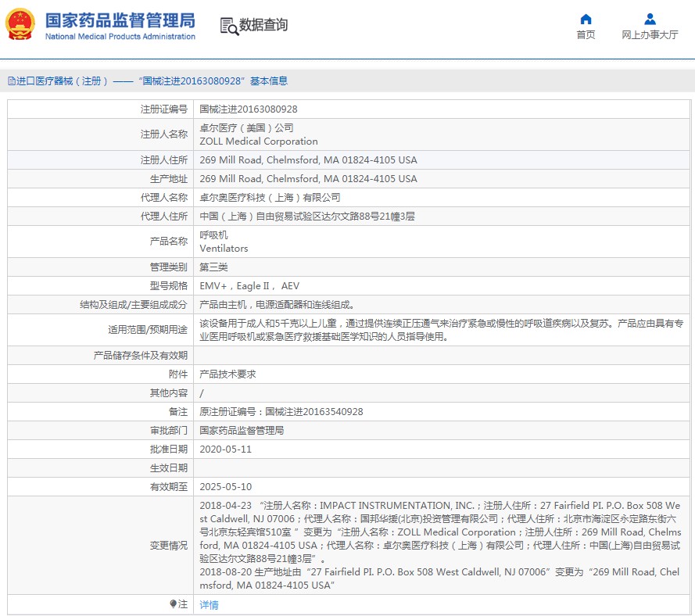Click registration number 国械注进20163080928 in table
Image resolution: width=695 pixels, height=616 pixels.
pos(248,109)
